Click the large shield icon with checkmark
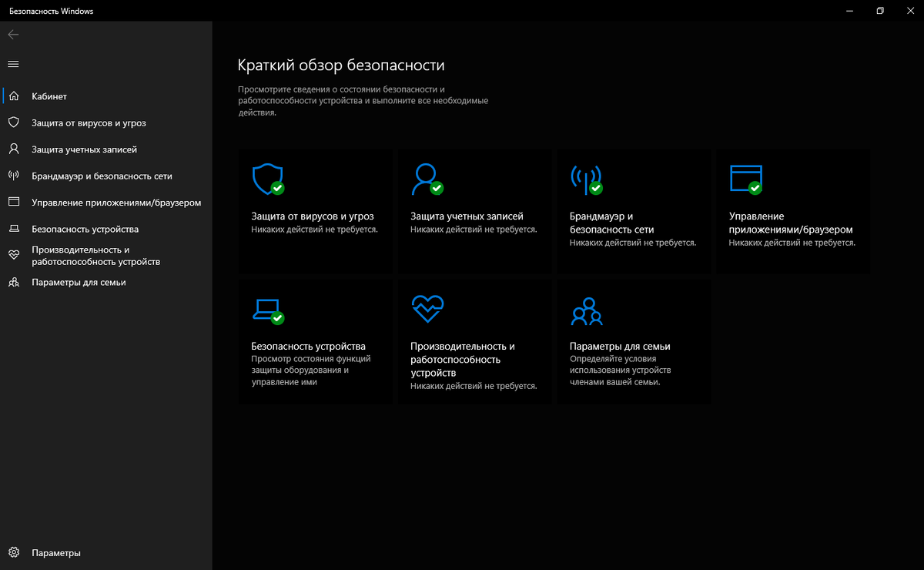Screen dimensions: 924x570 coord(267,179)
